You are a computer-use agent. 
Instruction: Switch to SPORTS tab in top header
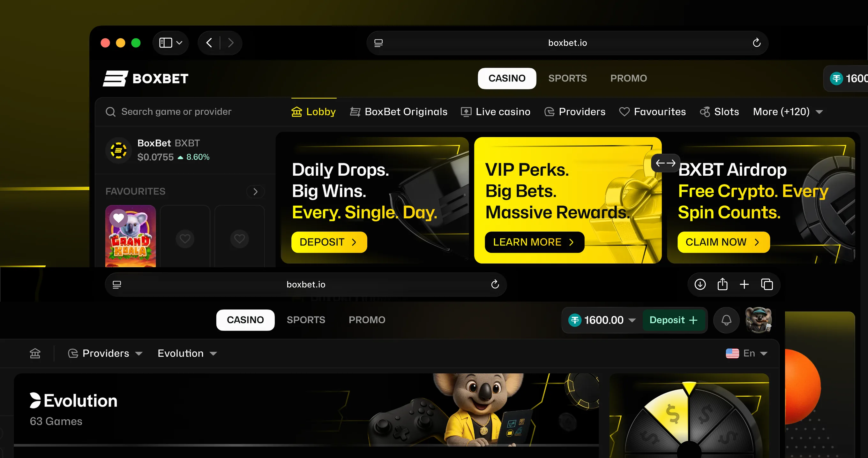(x=567, y=78)
